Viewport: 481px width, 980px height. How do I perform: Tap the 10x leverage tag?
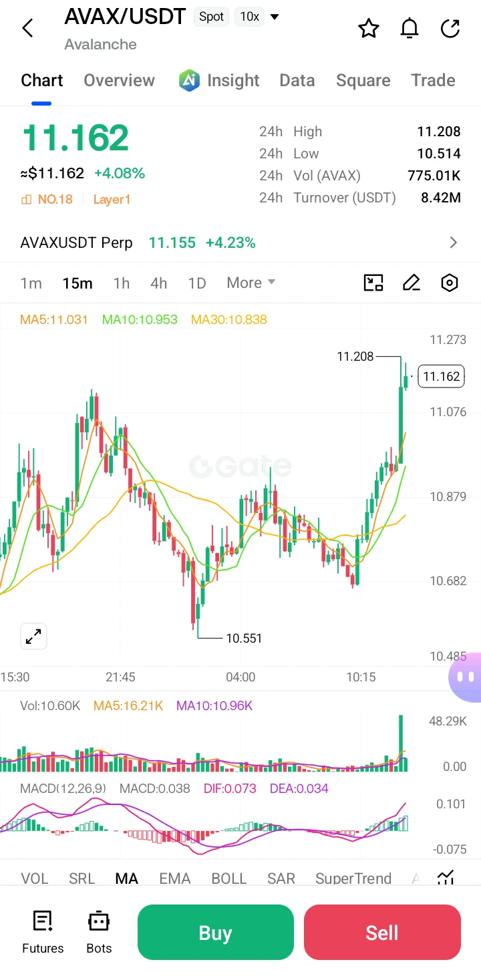(x=250, y=17)
